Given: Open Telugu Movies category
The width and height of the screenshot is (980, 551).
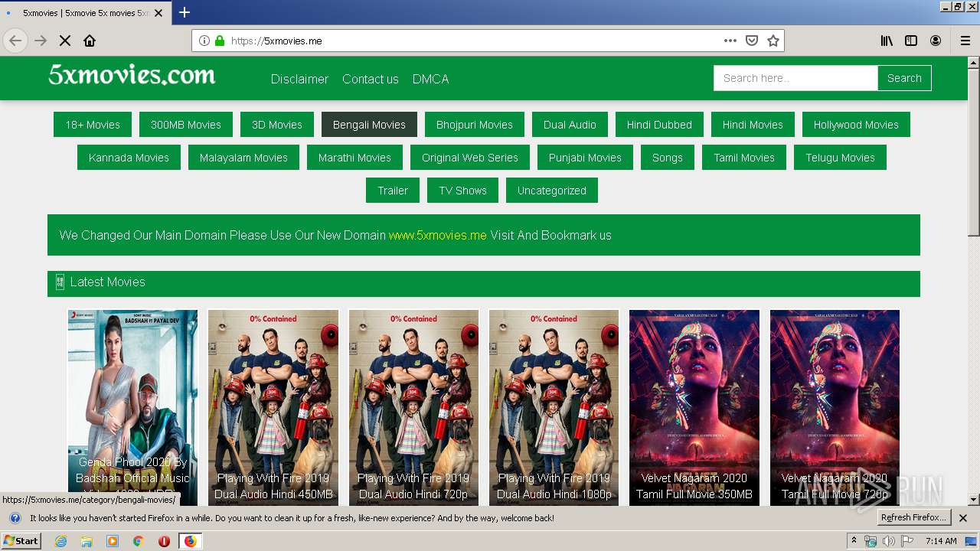Looking at the screenshot, I should tap(840, 158).
